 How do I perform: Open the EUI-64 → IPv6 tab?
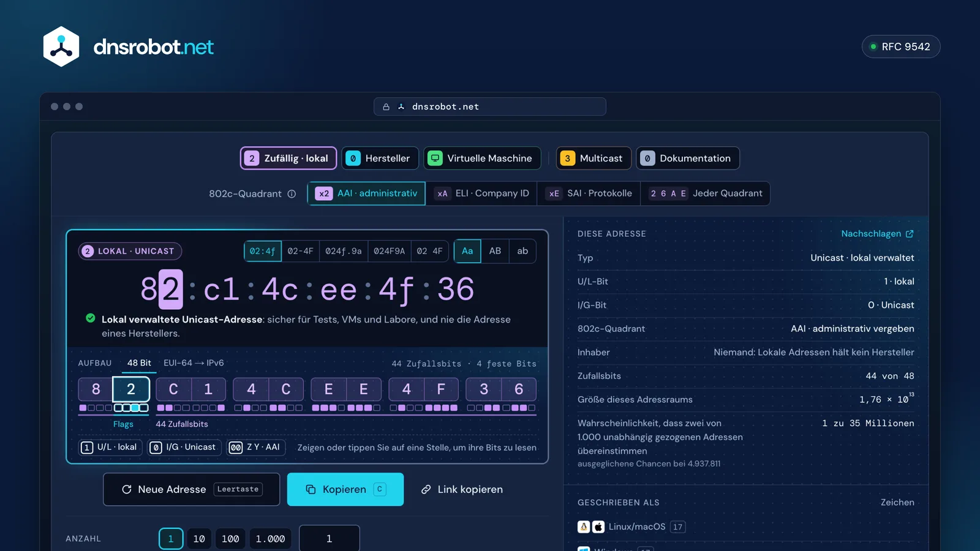pos(194,363)
